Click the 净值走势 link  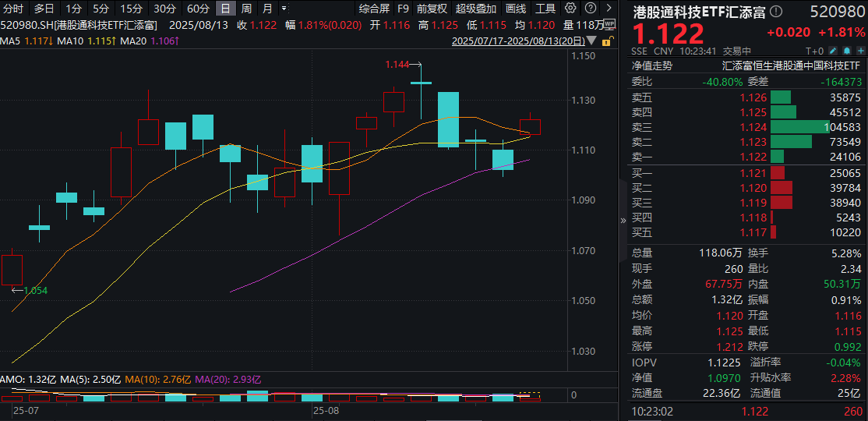coord(651,66)
